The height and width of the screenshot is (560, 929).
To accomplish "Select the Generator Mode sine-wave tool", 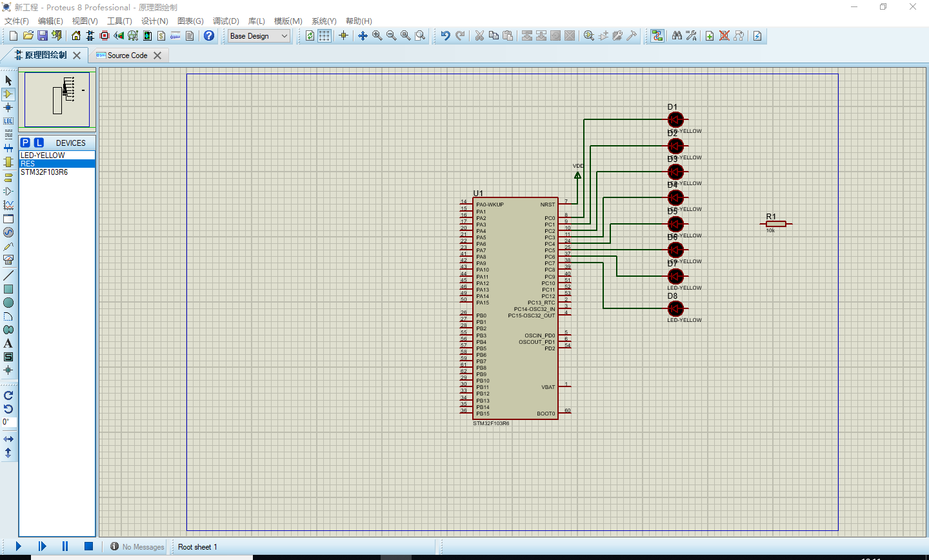I will (8, 232).
